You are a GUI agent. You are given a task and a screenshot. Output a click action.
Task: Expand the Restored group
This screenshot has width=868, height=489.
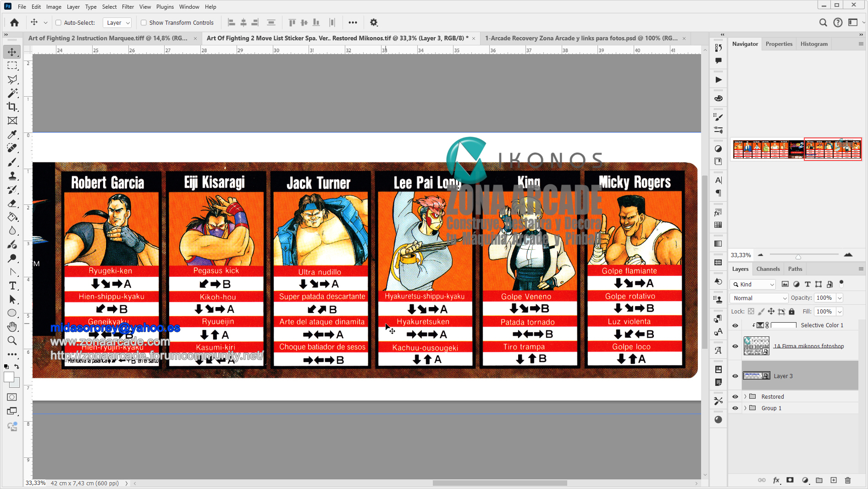(x=745, y=397)
